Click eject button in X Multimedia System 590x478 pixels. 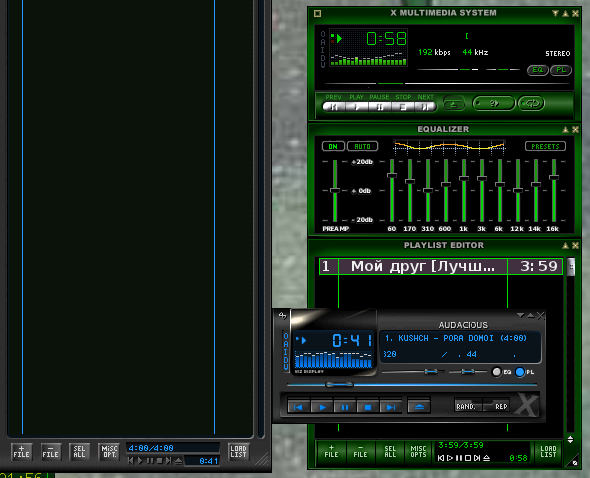pos(454,104)
